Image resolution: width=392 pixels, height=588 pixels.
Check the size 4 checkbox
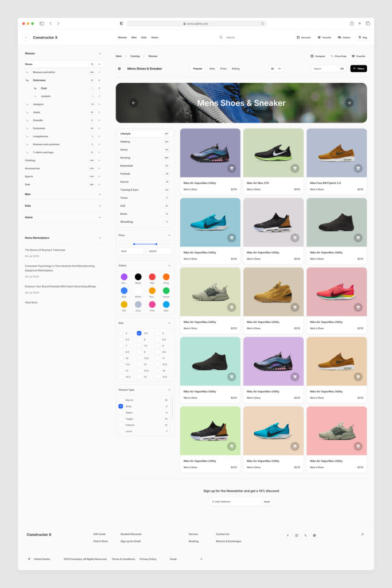pos(121,333)
